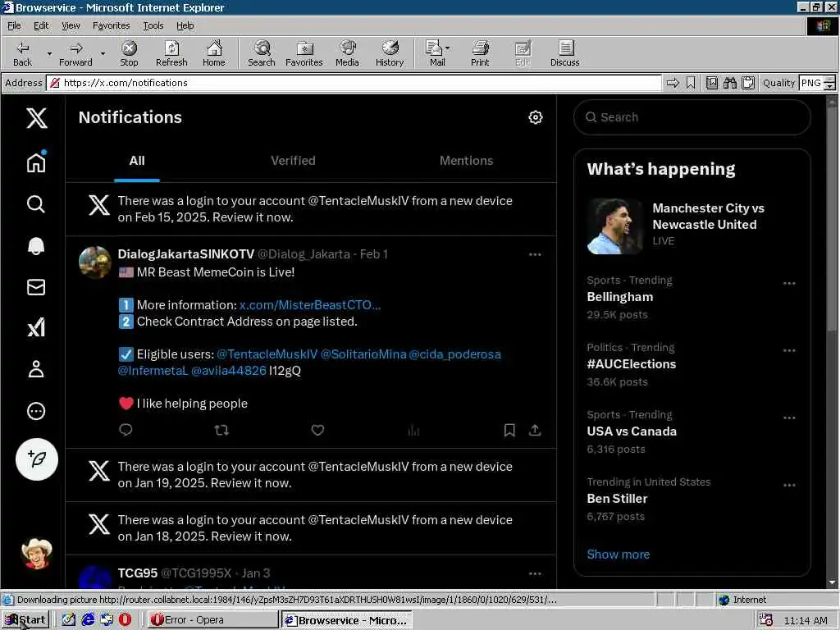This screenshot has height=630, width=840.
Task: Open more options for #AUCElections trend
Action: coord(788,351)
